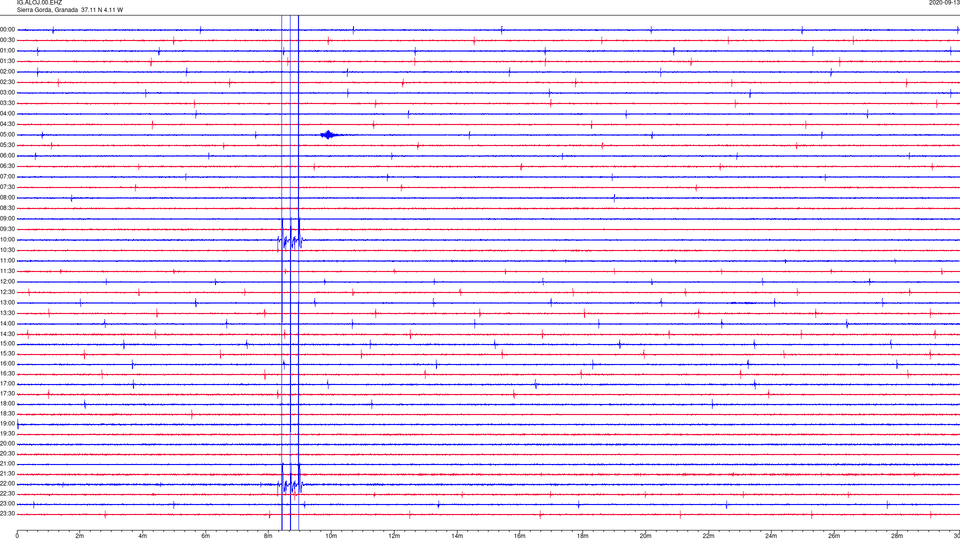Click the 21:30 time label
Viewport: 960px width, 540px height.
coord(8,474)
